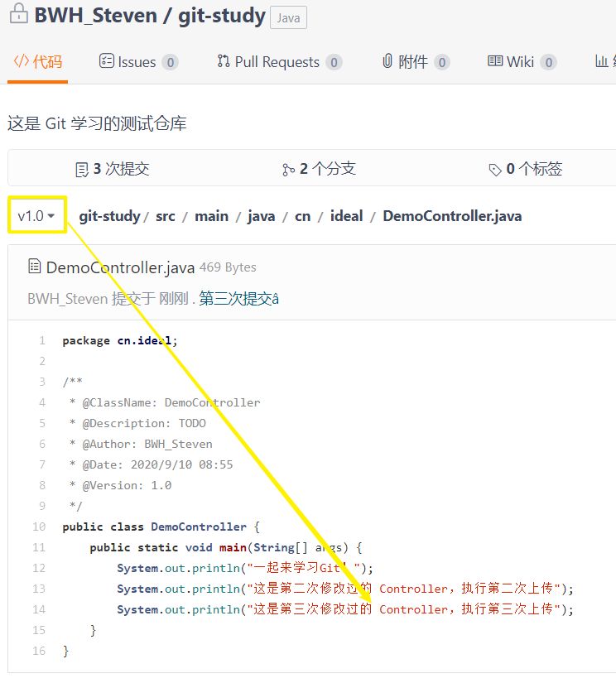Screen dimensions: 616x683
Task: Click the @Version: 1.0 comment line
Action: 120,485
